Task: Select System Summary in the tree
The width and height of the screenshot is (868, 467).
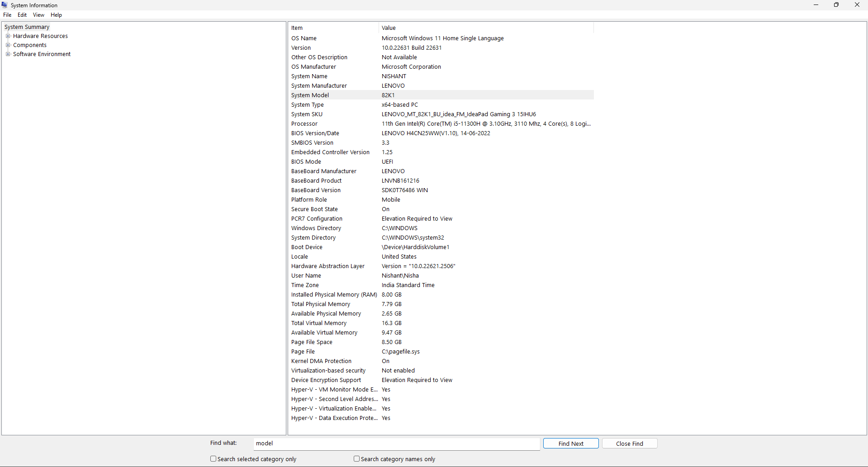Action: point(27,27)
